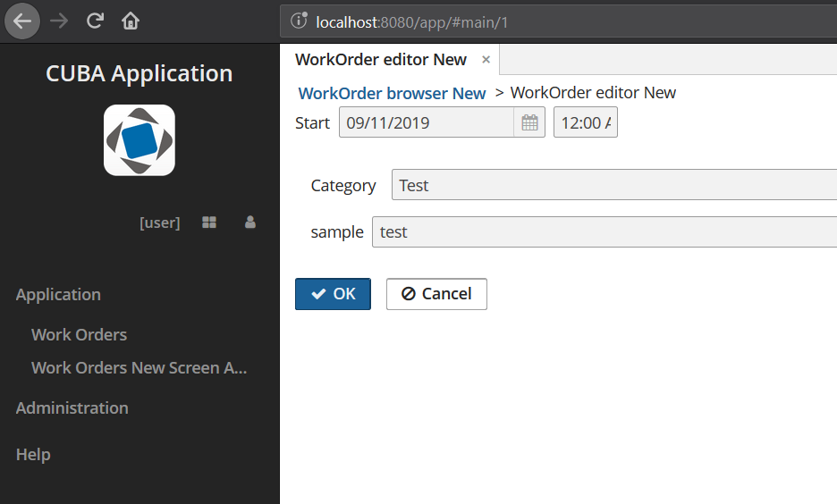The height and width of the screenshot is (504, 837).
Task: Open the user profile icon in the sidebar
Action: 249,223
